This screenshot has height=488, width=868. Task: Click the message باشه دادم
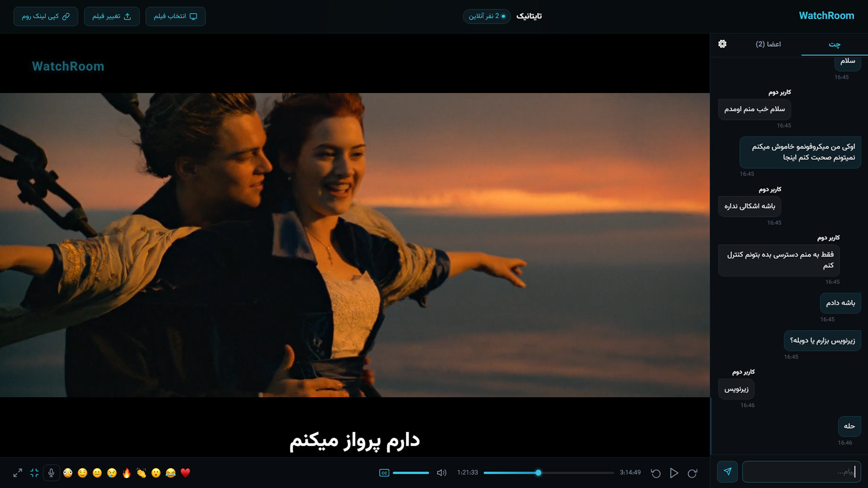(841, 303)
